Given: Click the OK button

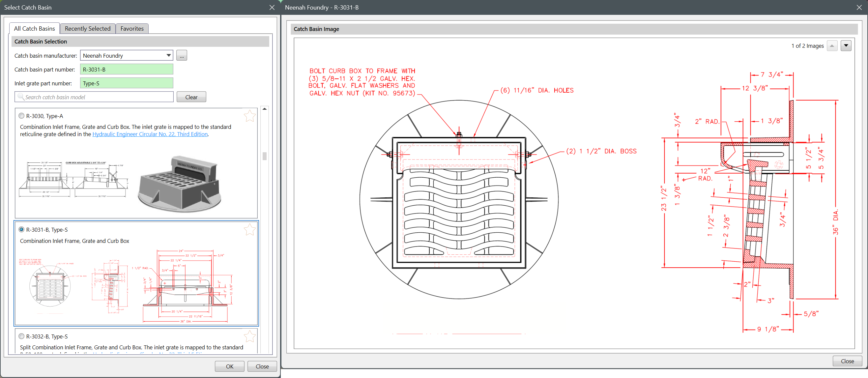Looking at the screenshot, I should [x=229, y=366].
